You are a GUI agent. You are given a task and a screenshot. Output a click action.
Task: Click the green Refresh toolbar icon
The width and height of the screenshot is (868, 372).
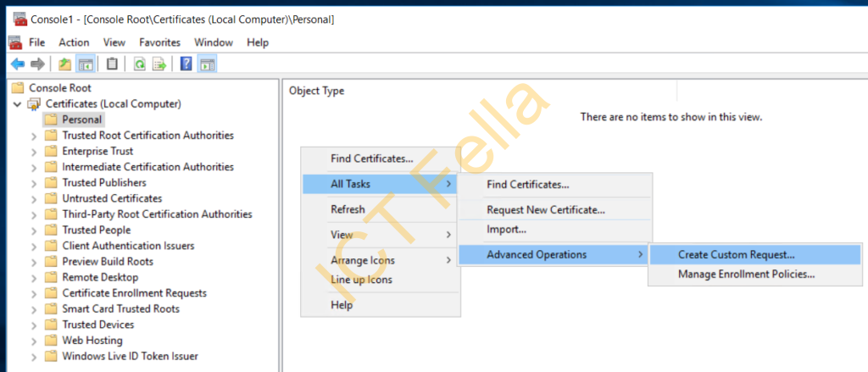[x=140, y=64]
